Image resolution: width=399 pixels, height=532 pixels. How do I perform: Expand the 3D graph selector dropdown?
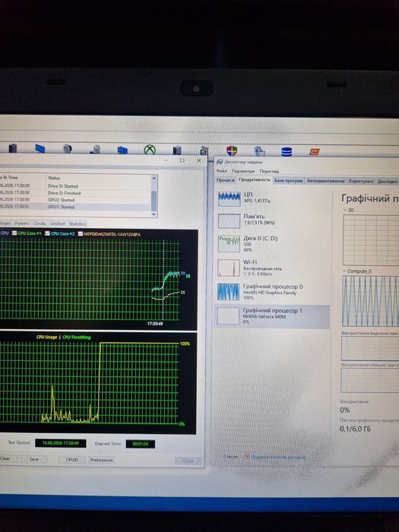(x=345, y=211)
